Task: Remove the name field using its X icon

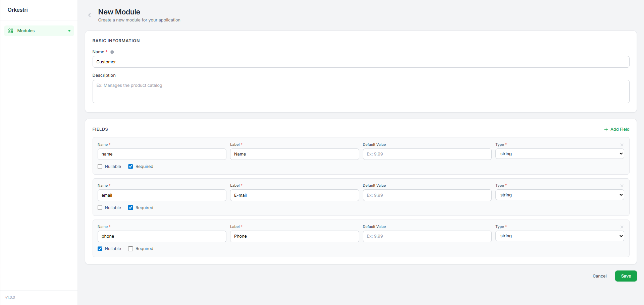Action: [x=622, y=145]
